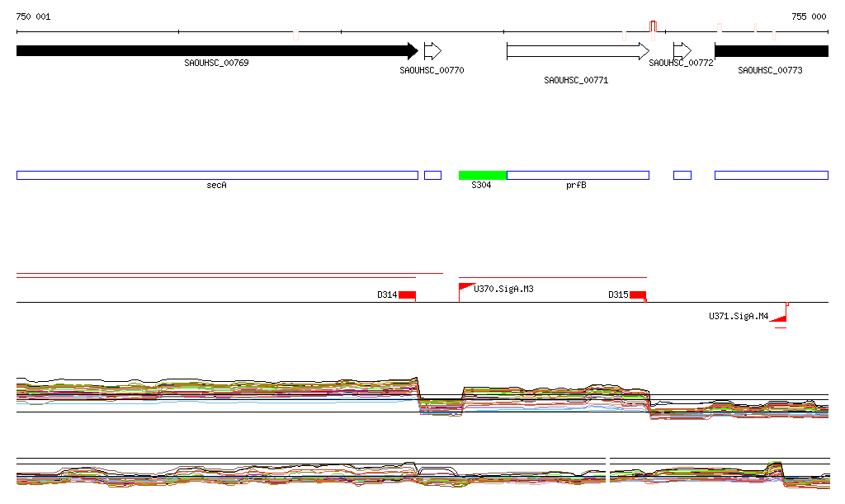This screenshot has height=504, width=845.
Task: Click the small SAOUHSC_00772 gene arrow
Action: coord(682,51)
